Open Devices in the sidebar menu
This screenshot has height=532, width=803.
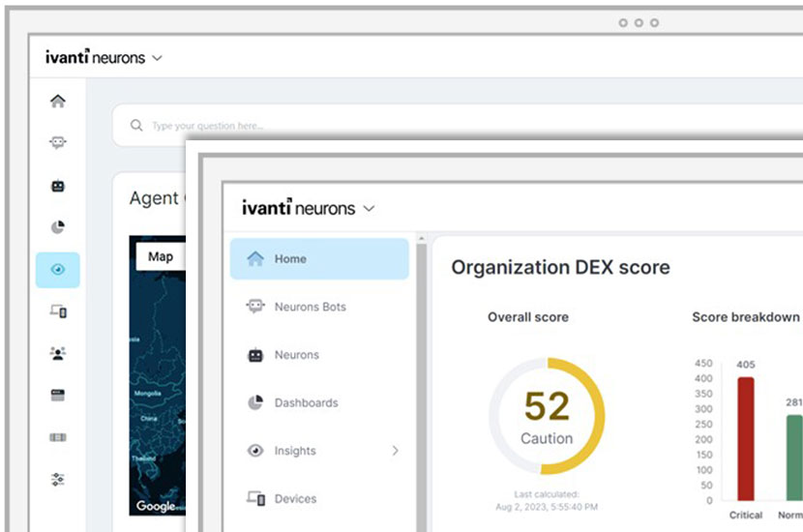[295, 499]
